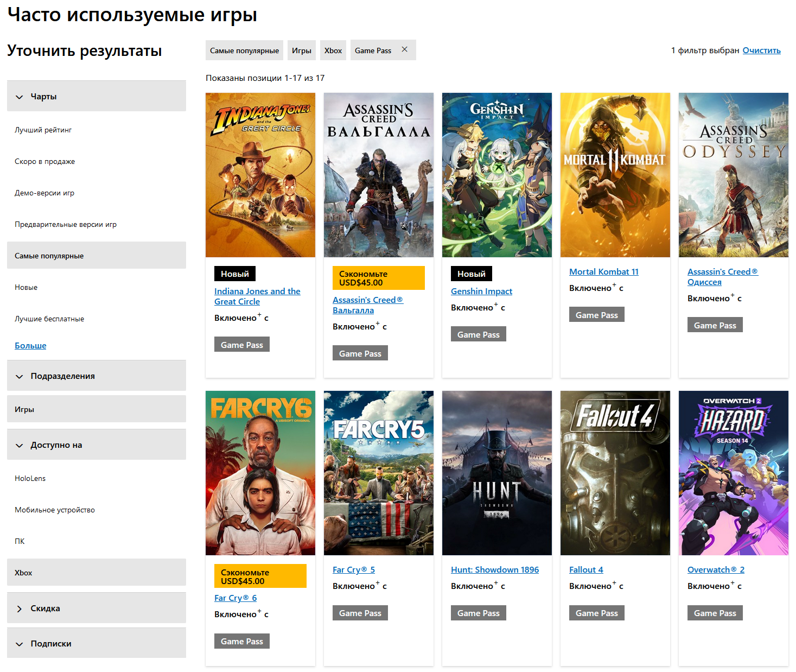Click the Assassin's Creed Вальгалла cover art
Screen dimensions: 796x672
tap(379, 175)
